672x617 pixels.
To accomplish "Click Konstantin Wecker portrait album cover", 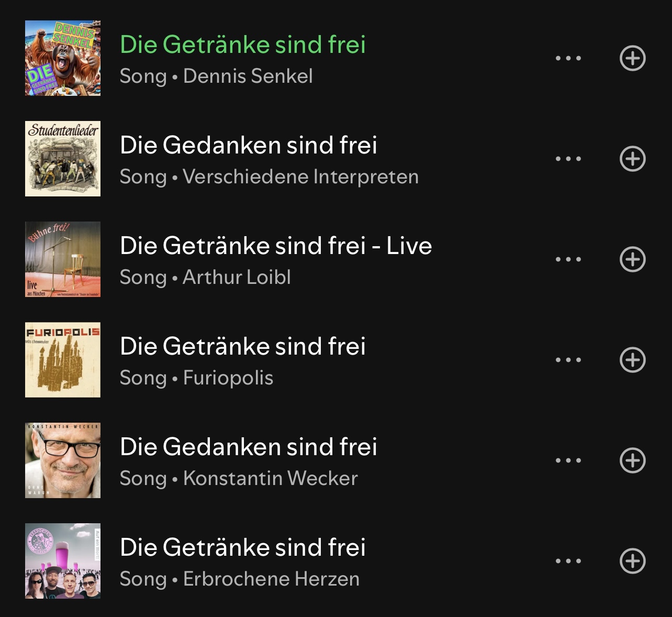I will (x=63, y=460).
